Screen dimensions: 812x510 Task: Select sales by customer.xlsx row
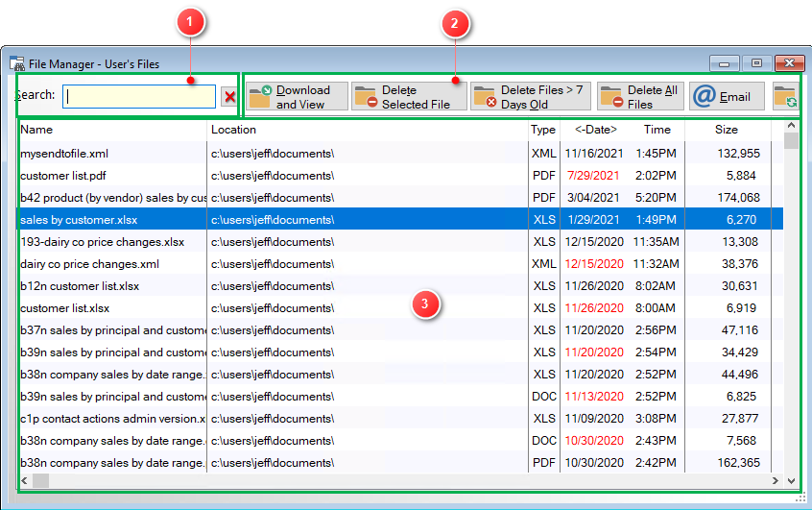[x=400, y=220]
